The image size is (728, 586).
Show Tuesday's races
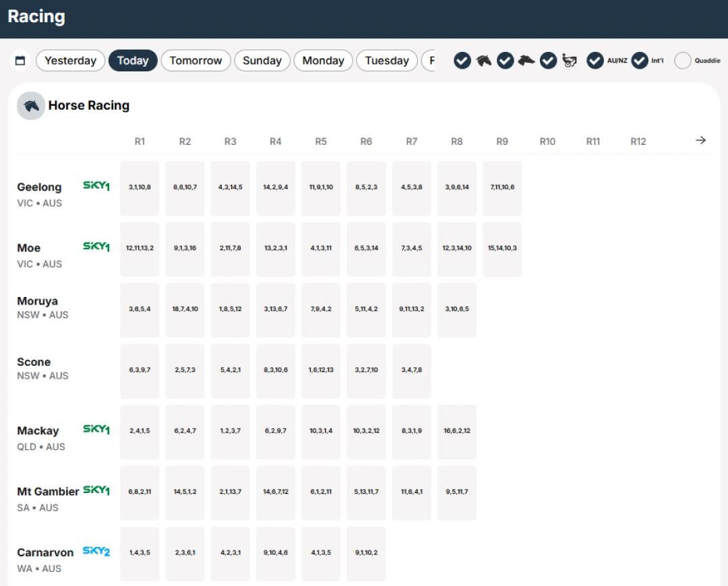(x=387, y=61)
